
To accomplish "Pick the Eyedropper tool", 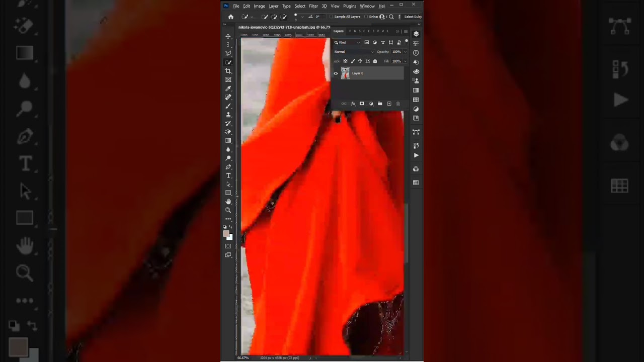I will pos(228,88).
